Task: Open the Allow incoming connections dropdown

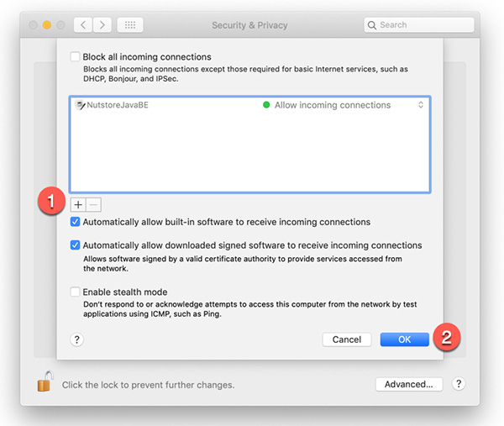Action: pos(420,106)
